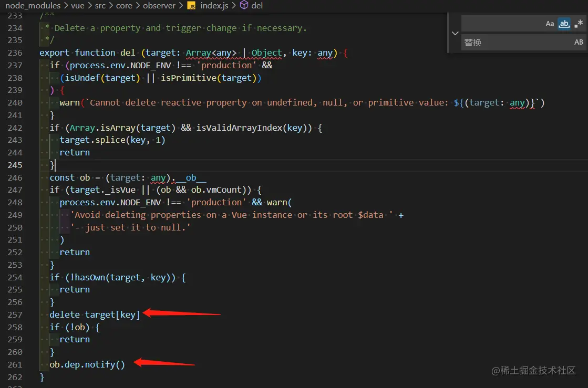The width and height of the screenshot is (588, 388).
Task: Click 'production' string on line 237
Action: point(226,65)
